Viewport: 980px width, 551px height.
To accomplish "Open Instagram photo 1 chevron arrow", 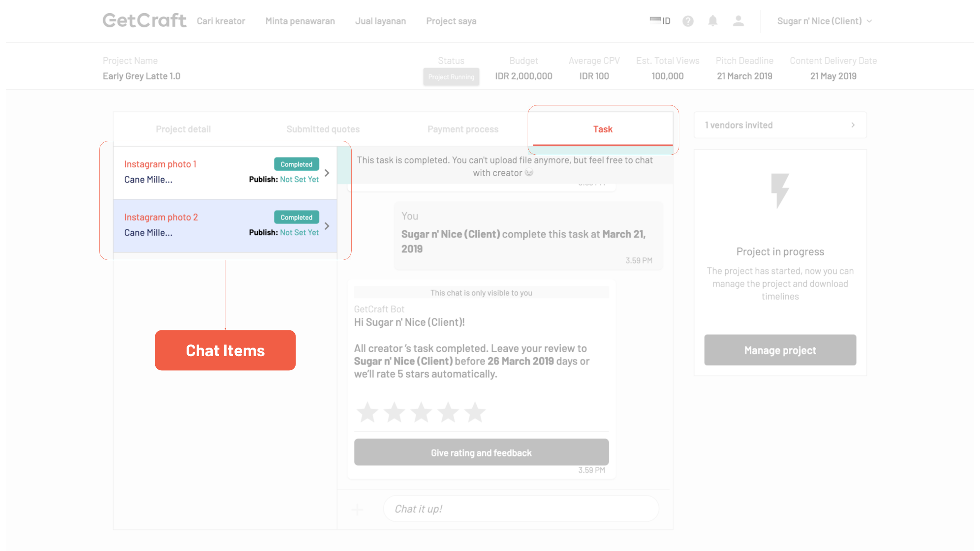I will point(327,173).
